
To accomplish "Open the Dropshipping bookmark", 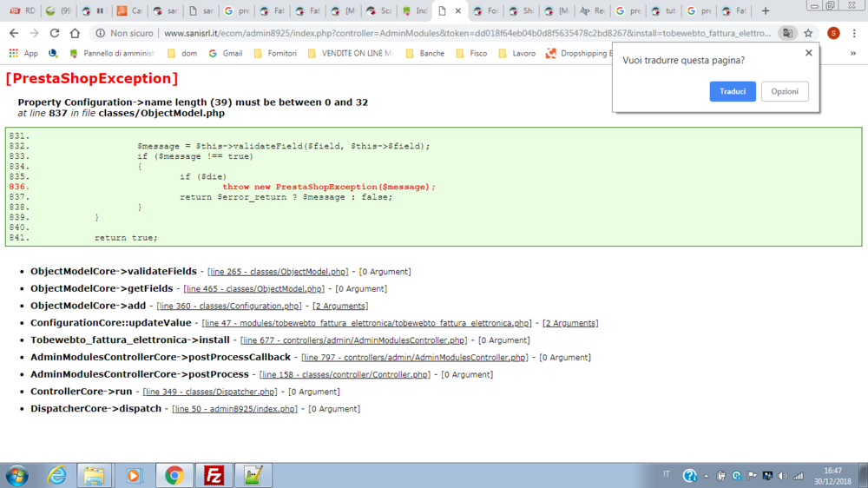I will (579, 53).
